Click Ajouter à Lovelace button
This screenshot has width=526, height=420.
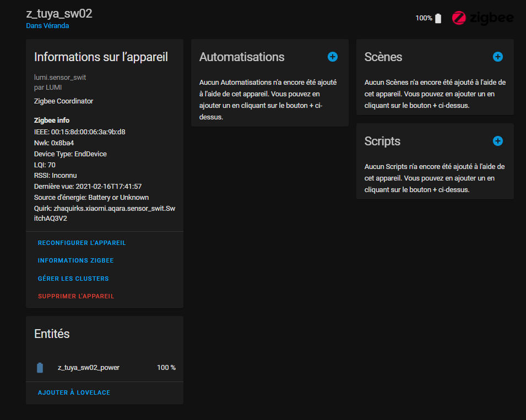74,392
